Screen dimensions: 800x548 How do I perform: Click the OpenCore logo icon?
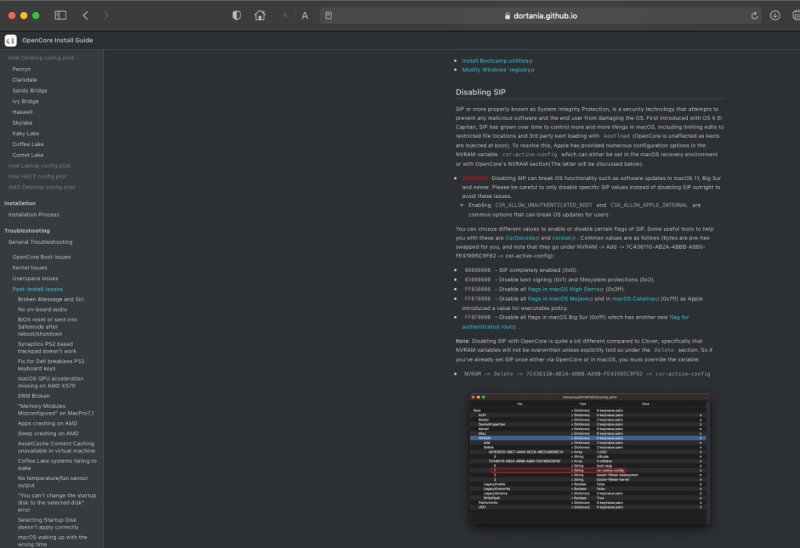coord(11,40)
